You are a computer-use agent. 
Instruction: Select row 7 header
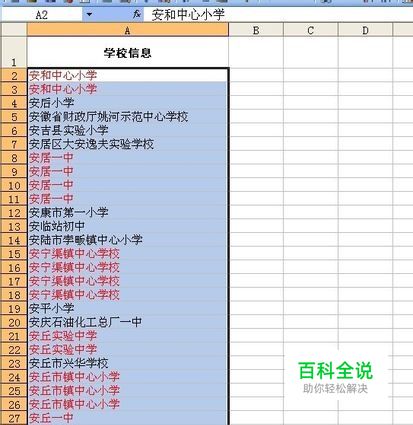[x=13, y=144]
